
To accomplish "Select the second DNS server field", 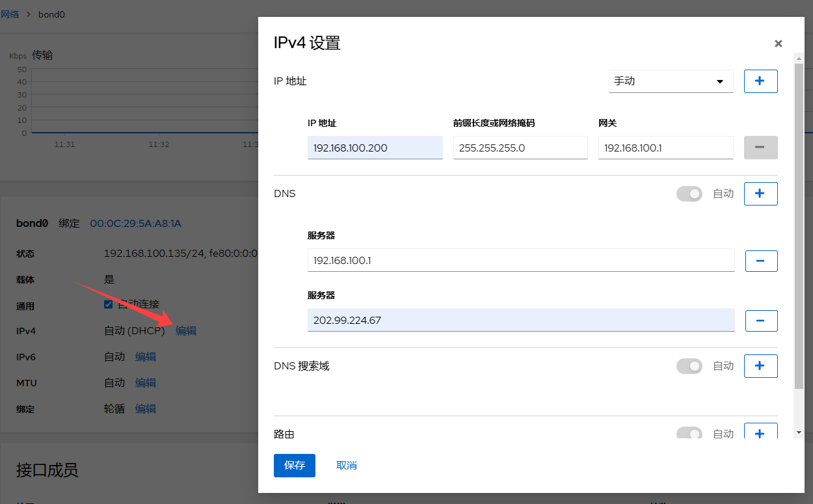I will pos(520,320).
